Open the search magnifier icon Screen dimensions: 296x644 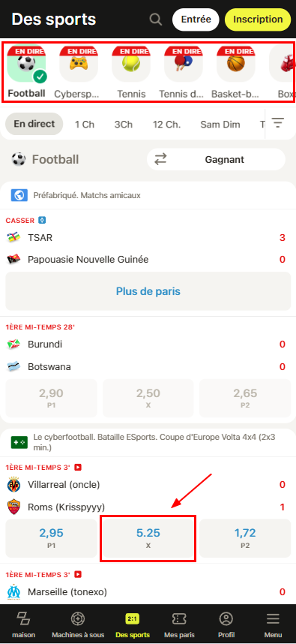click(155, 20)
